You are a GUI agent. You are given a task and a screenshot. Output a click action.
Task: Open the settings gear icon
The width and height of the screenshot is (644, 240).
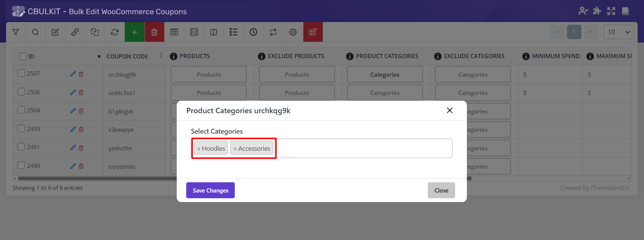[x=293, y=32]
